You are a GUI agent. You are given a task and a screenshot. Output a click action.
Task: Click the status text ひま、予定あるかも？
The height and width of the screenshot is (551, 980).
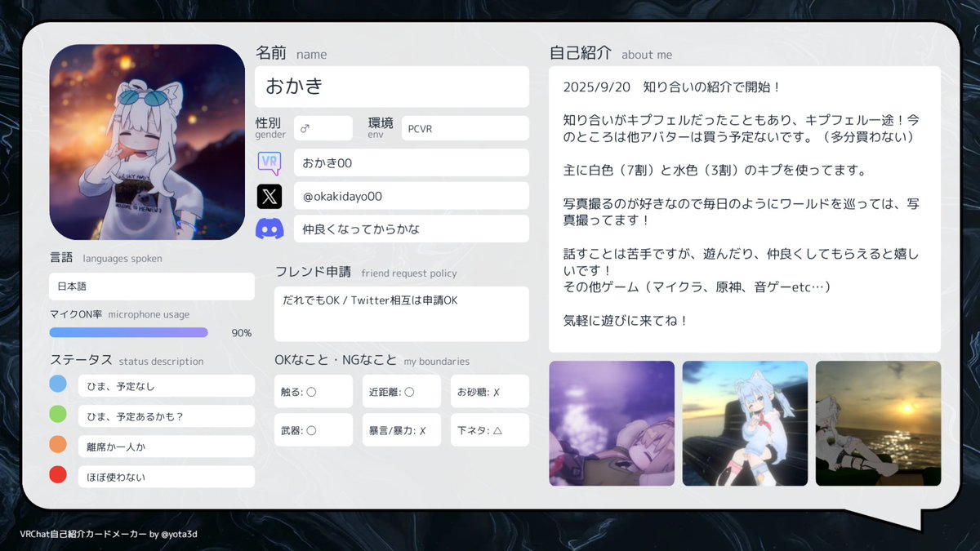[x=167, y=416]
